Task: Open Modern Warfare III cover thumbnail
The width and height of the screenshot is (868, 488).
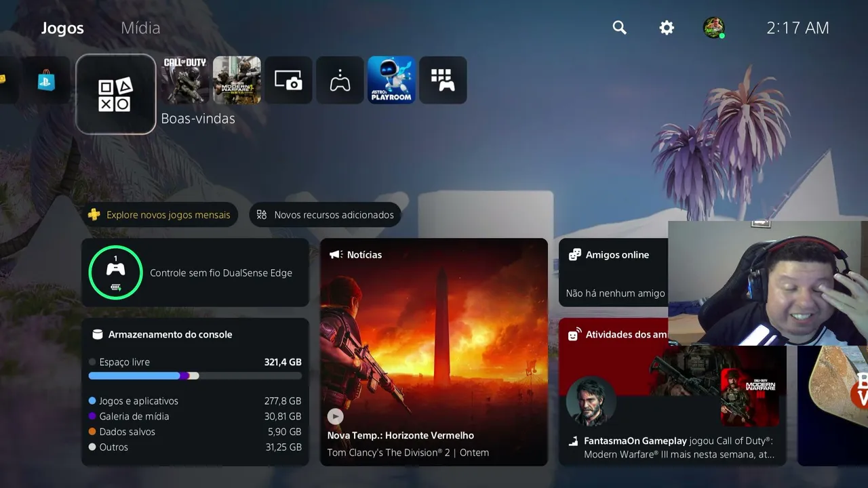Action: point(749,396)
